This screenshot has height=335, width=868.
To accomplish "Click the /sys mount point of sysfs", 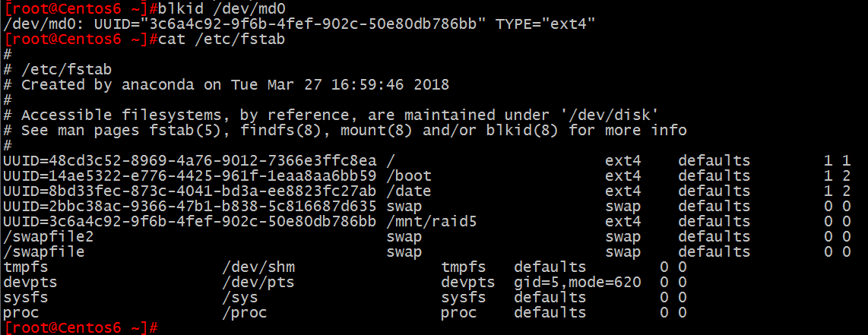I will point(240,298).
